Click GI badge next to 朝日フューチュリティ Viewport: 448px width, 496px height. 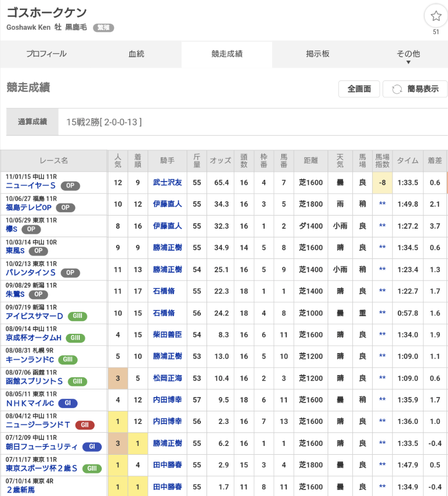[92, 447]
